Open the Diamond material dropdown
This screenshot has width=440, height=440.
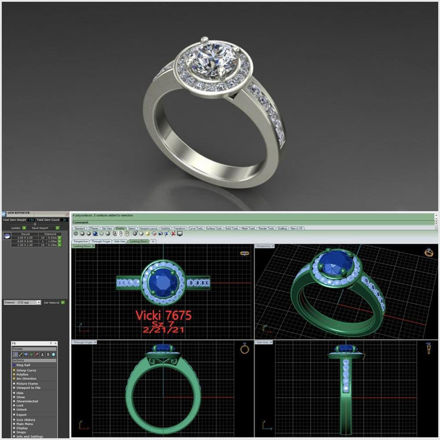point(22,302)
